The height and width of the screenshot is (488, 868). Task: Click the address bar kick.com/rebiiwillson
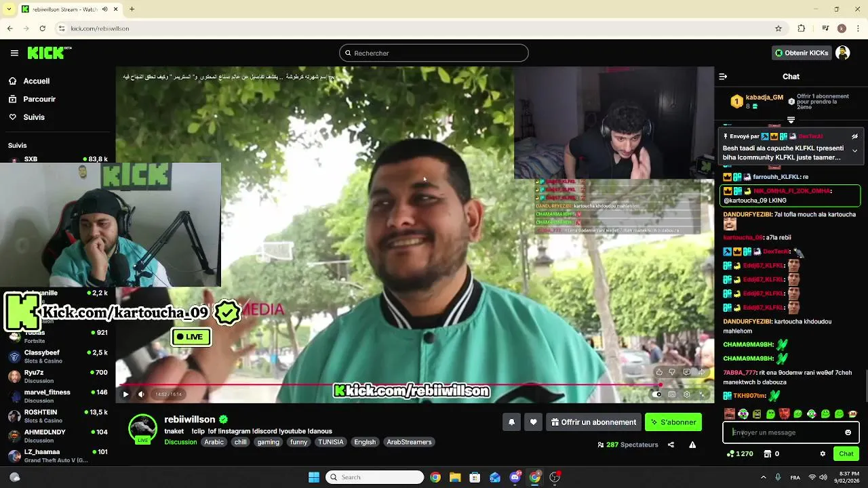coord(100,28)
